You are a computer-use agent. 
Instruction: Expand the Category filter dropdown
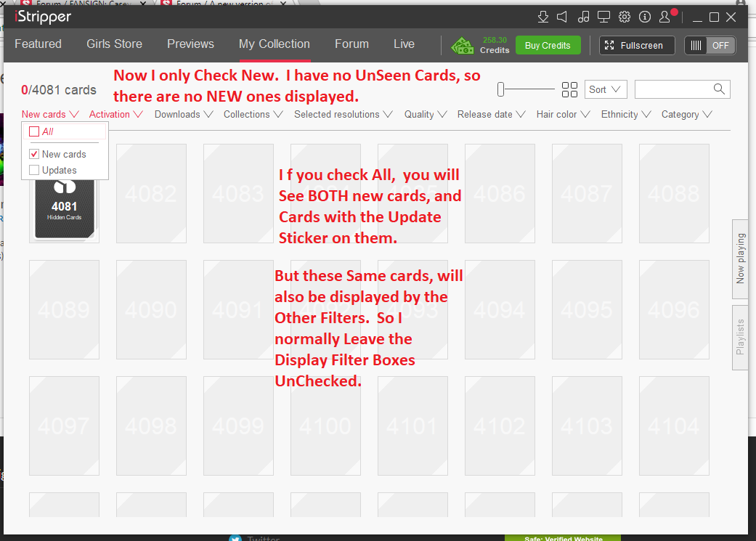tap(686, 115)
